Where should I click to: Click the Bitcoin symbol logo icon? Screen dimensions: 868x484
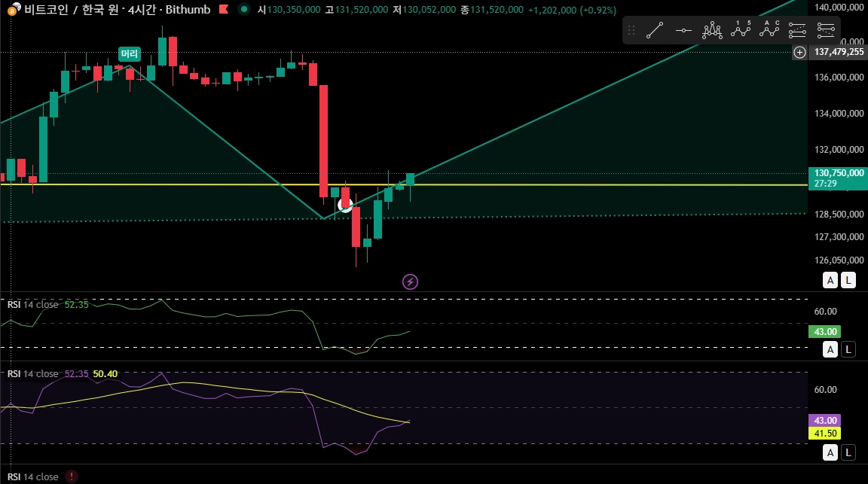click(x=14, y=9)
